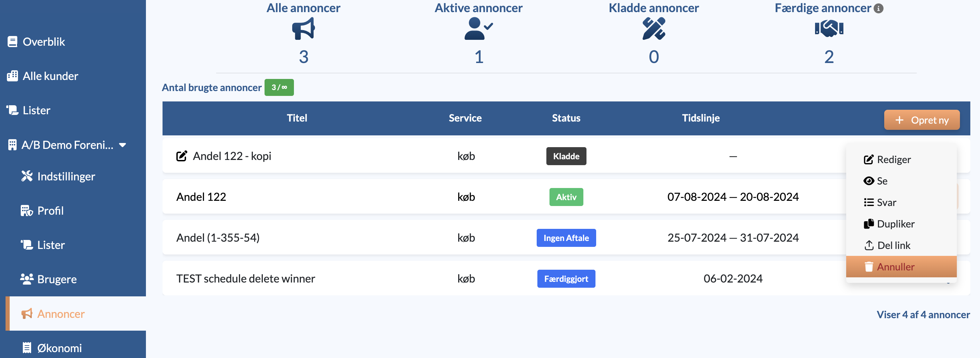Go to Alle kunder
Viewport: 980px width, 358px height.
pyautogui.click(x=50, y=76)
